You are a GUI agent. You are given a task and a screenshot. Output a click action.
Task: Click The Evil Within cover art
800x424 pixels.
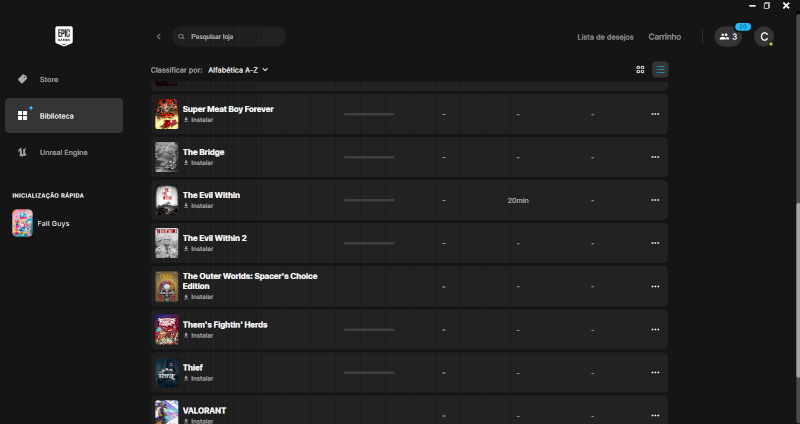166,200
